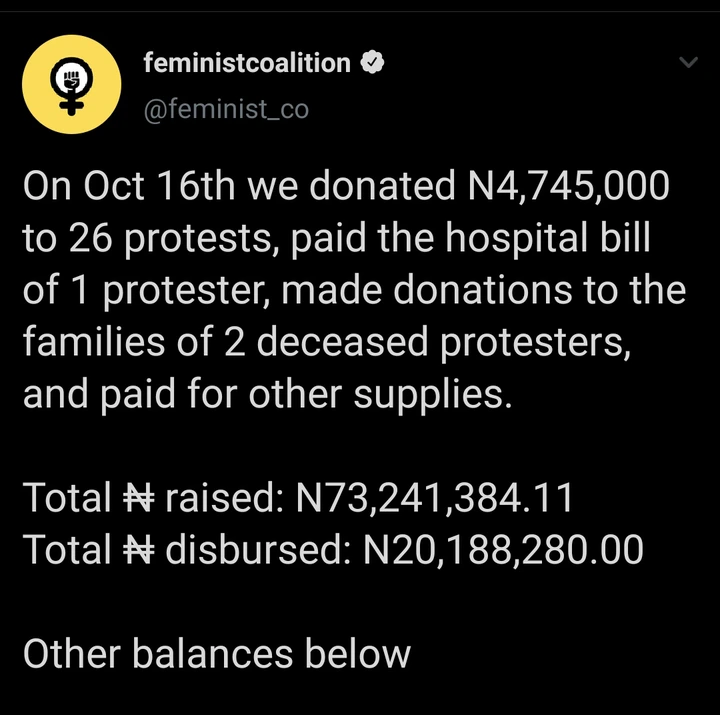
Task: Click the N73,241,384.11 raised total
Action: tap(436, 498)
